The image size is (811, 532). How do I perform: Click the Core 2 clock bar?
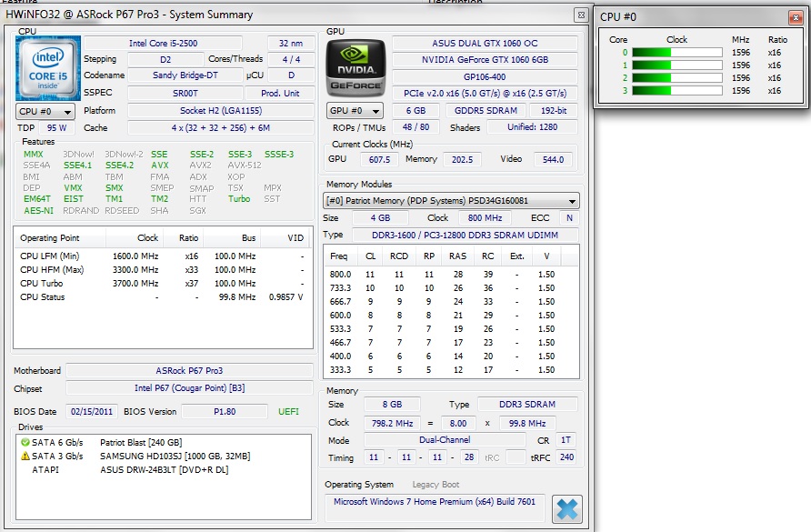coord(677,77)
